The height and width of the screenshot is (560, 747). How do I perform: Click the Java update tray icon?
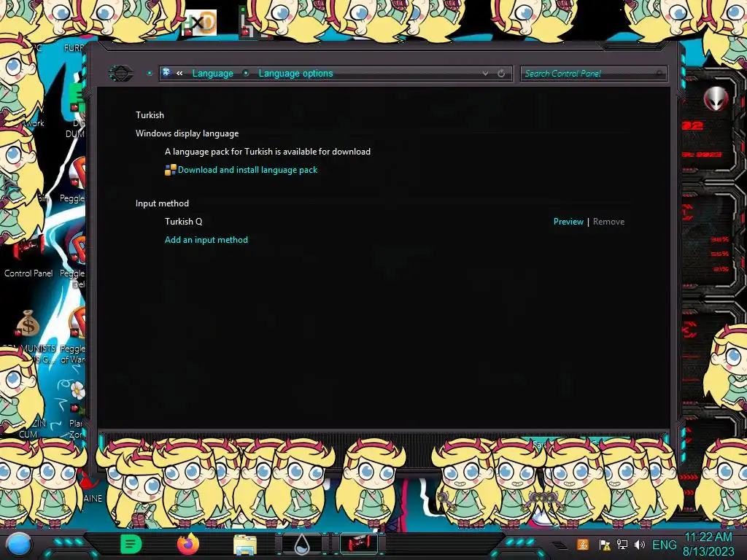pyautogui.click(x=583, y=545)
